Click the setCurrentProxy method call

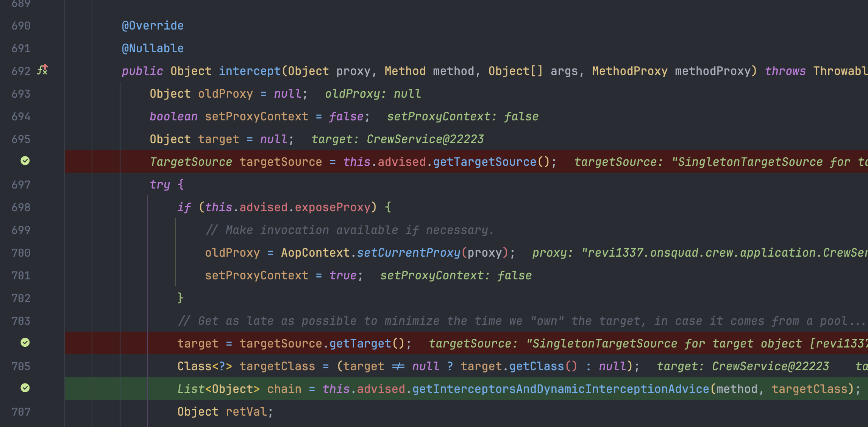(409, 253)
